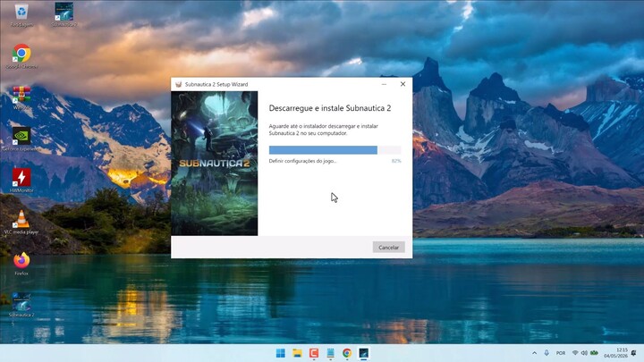
Task: Click the setup wizard's title bar icon
Action: pos(178,84)
